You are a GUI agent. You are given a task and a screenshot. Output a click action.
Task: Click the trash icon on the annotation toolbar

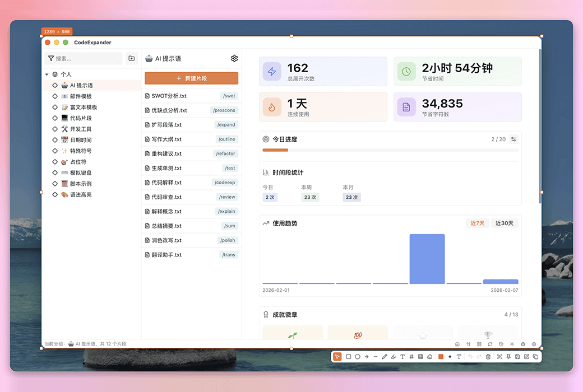488,357
